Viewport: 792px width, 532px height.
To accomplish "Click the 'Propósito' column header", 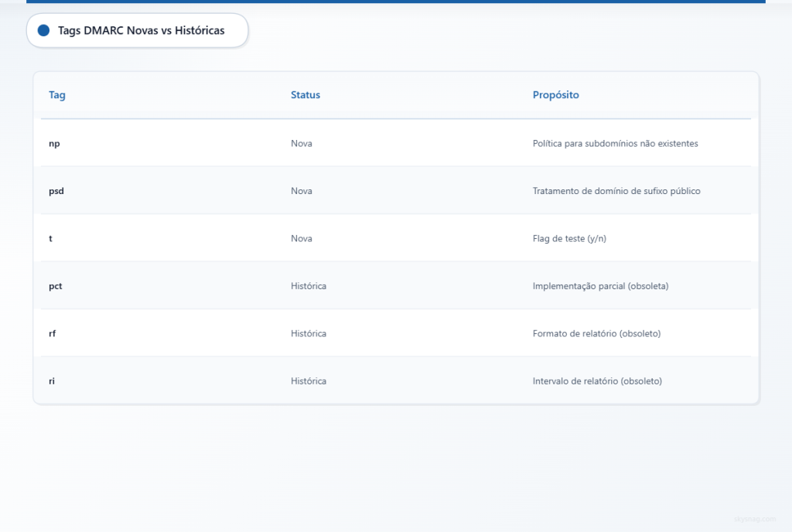I will click(x=555, y=95).
